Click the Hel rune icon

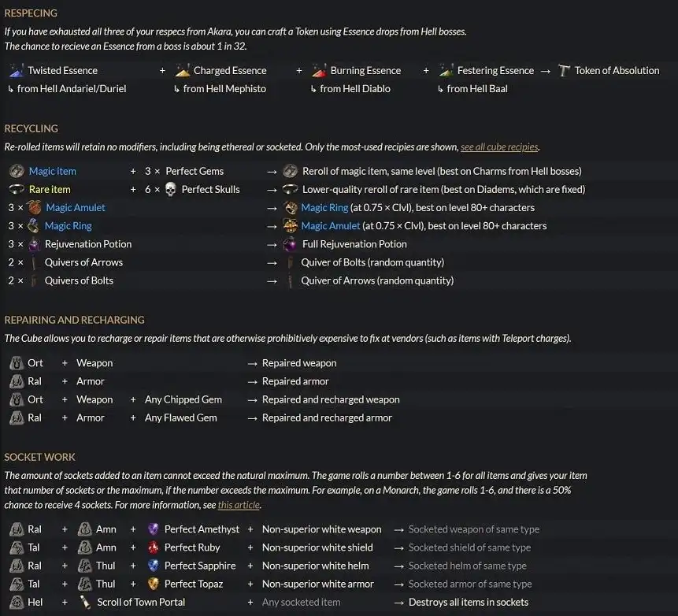coord(17,602)
